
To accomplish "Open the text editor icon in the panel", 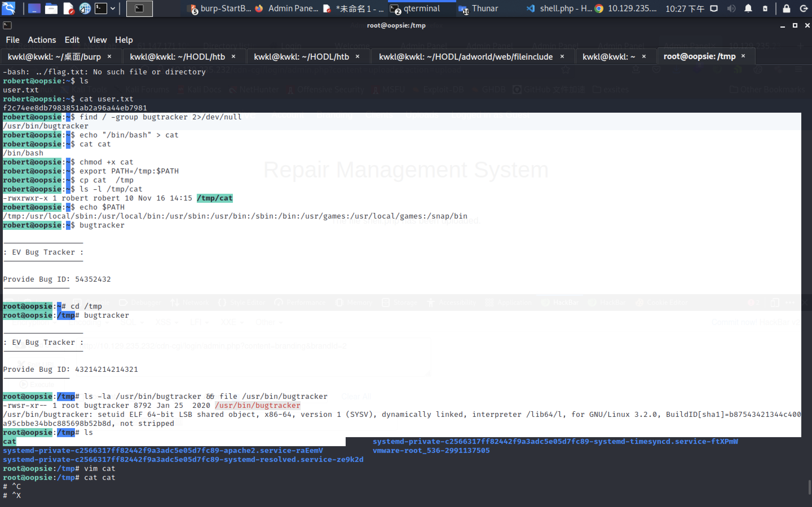I will coord(69,8).
